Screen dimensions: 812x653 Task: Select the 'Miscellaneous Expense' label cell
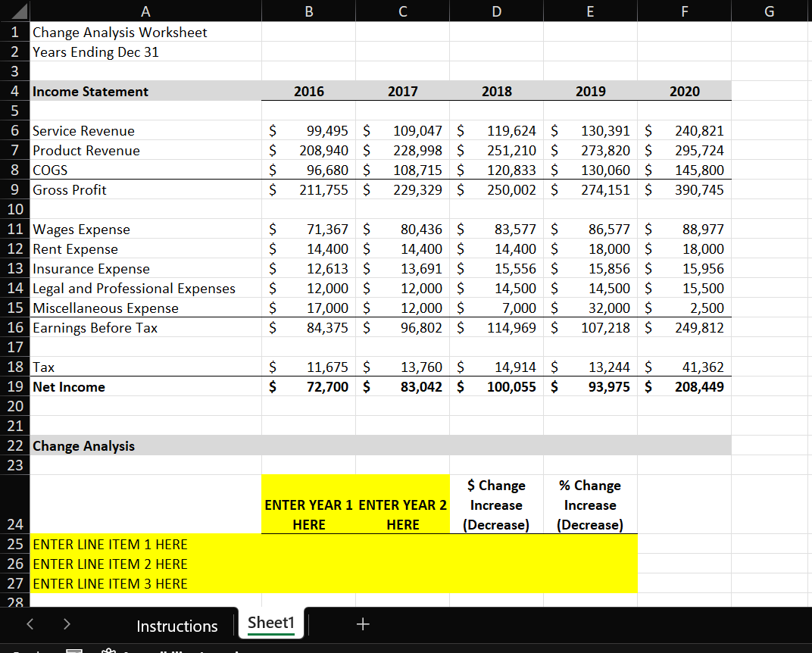click(x=145, y=308)
